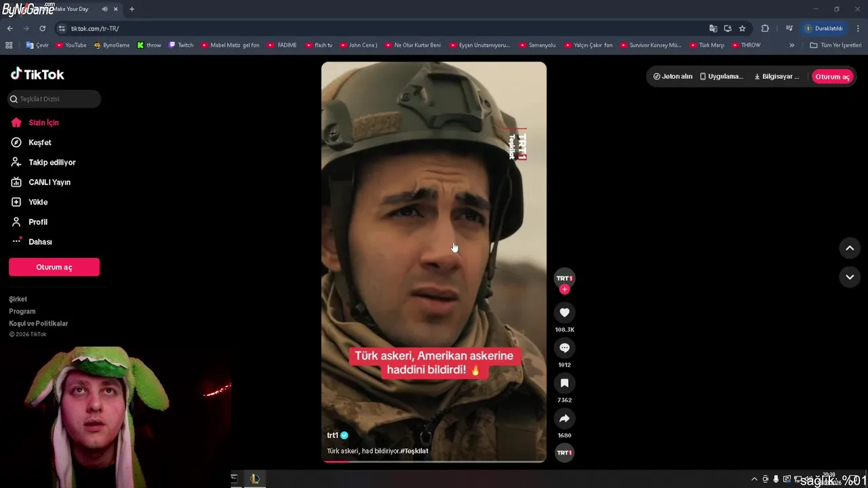Viewport: 868px width, 488px height.
Task: Open the John Cena bookmark
Action: point(357,45)
